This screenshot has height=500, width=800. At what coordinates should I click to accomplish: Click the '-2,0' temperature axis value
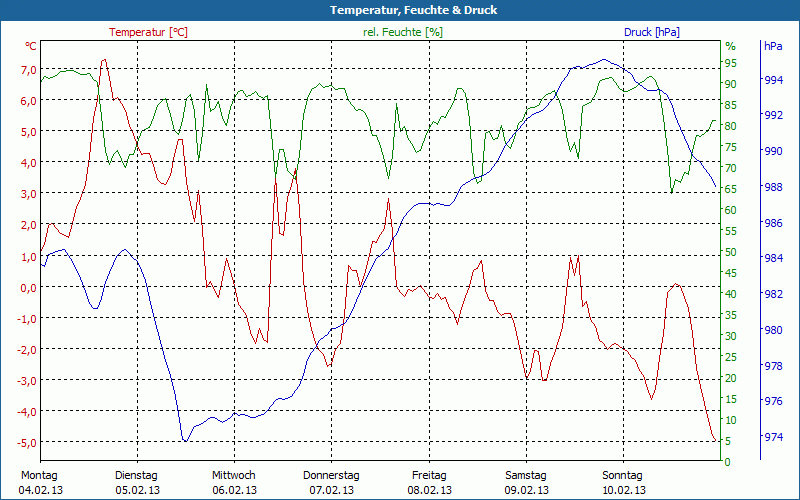[x=27, y=349]
